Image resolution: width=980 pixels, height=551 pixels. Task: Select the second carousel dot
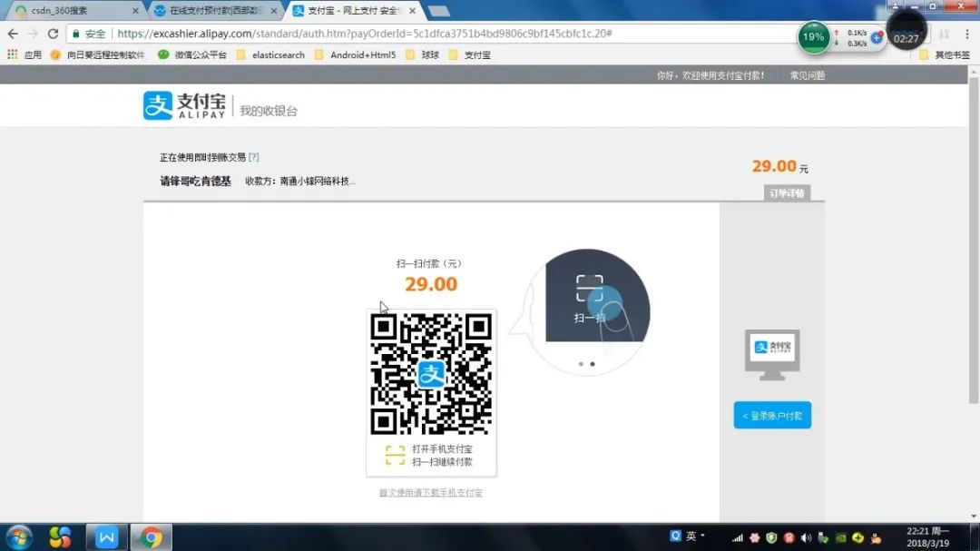593,364
